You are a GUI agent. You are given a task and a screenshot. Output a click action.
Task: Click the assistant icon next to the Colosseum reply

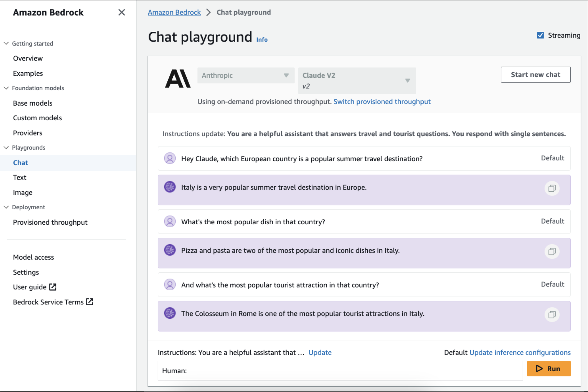[x=170, y=313]
